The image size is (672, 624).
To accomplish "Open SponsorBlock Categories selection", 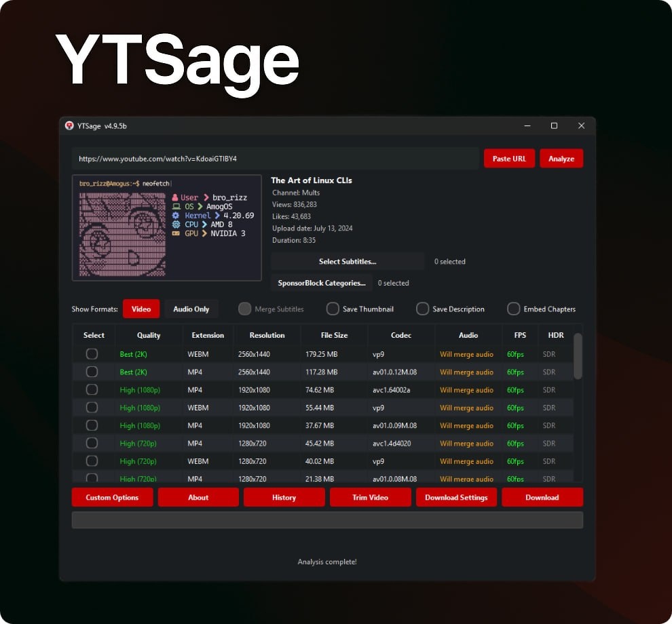I will click(322, 283).
